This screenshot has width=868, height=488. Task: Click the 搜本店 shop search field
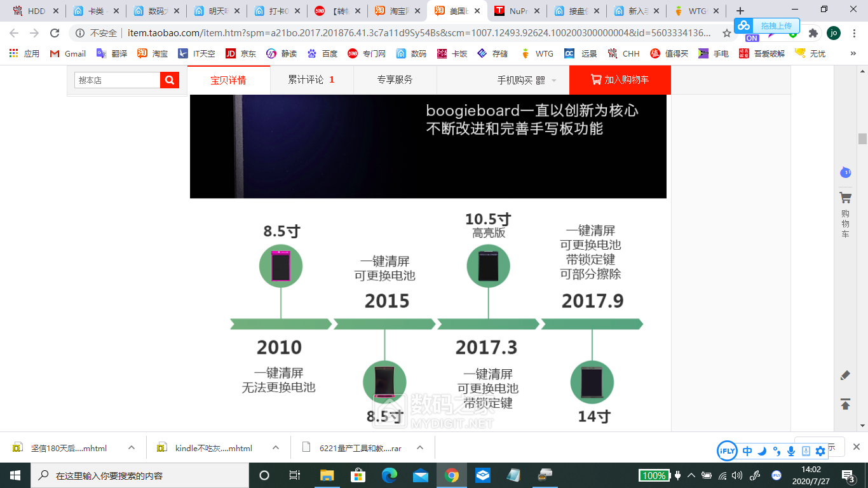118,80
